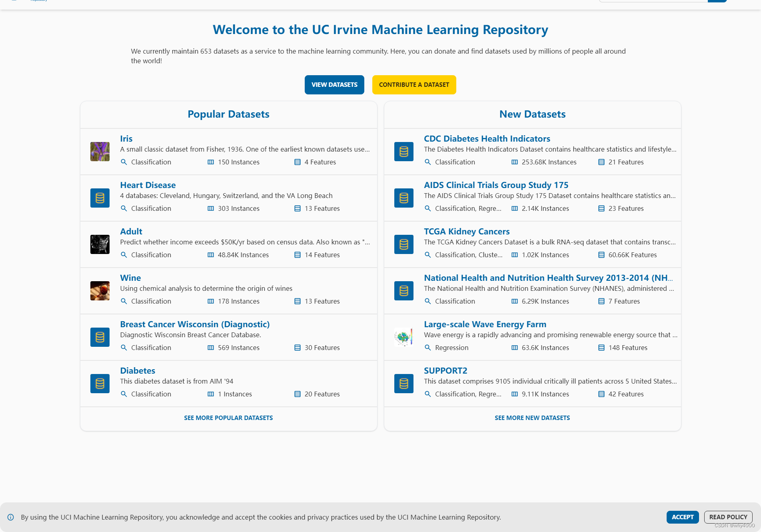
Task: Click the Adult dataset thumbnail
Action: (100, 244)
